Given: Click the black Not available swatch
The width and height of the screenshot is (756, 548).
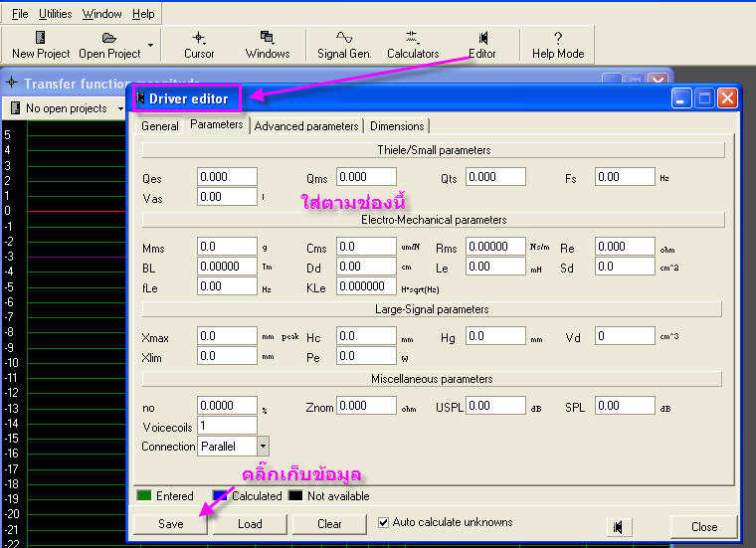Looking at the screenshot, I should [295, 495].
